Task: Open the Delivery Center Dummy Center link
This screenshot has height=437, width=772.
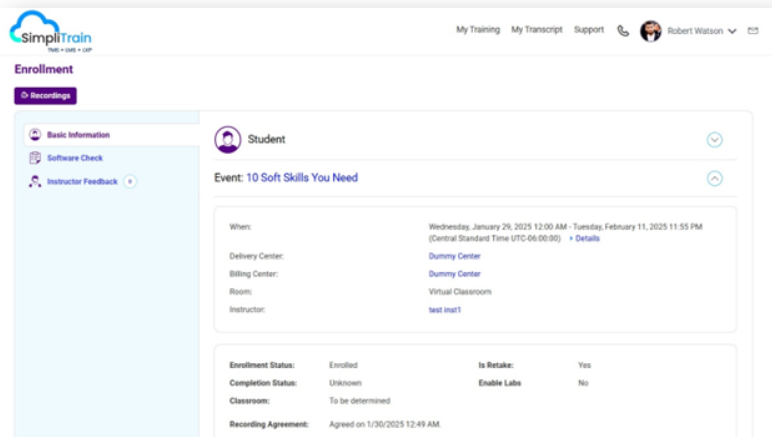Action: point(454,256)
